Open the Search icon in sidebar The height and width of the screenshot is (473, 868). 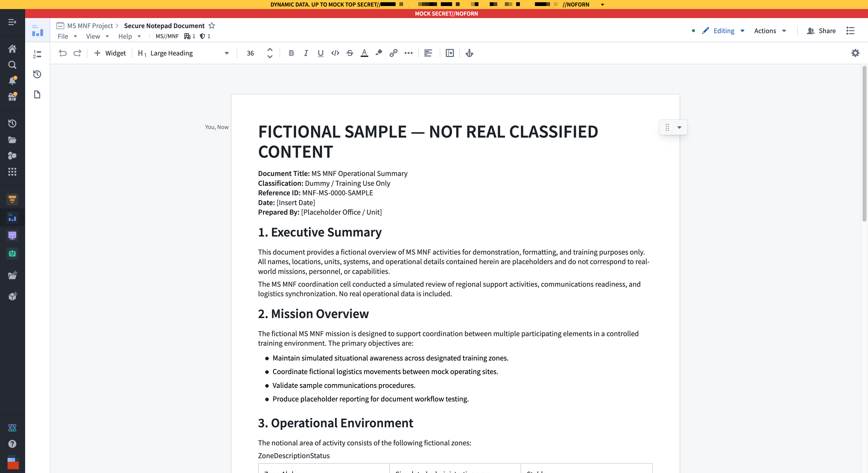(x=12, y=65)
